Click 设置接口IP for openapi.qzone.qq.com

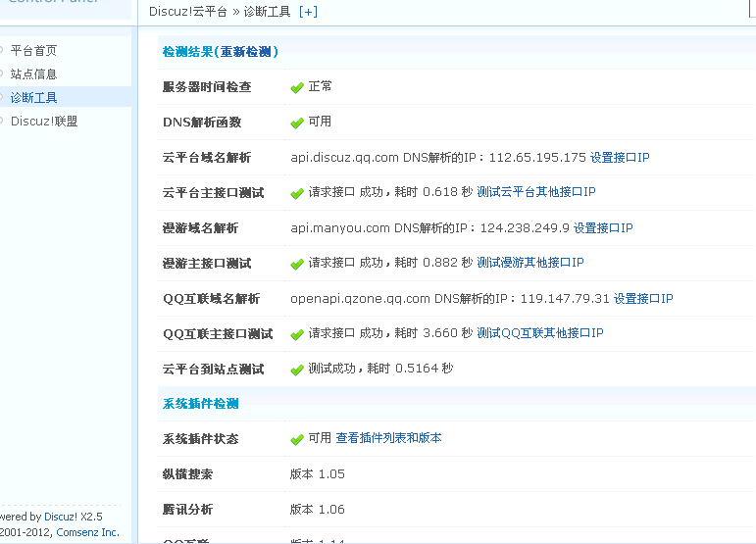643,299
